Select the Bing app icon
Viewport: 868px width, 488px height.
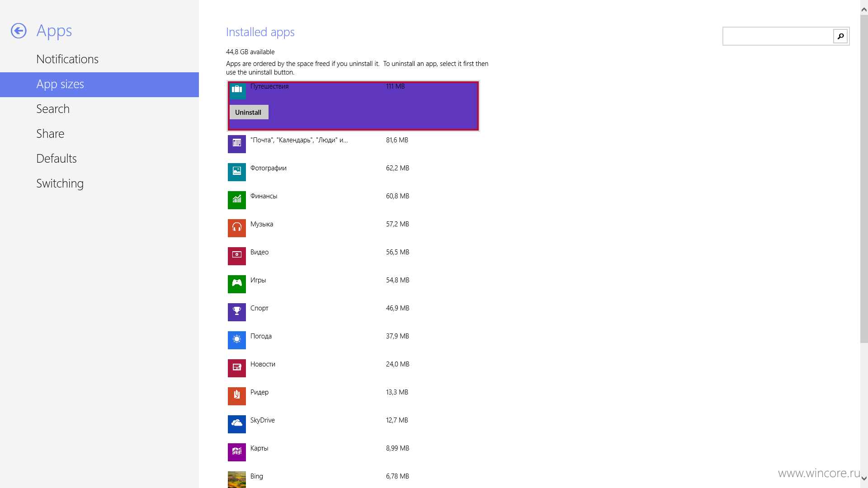point(237,479)
